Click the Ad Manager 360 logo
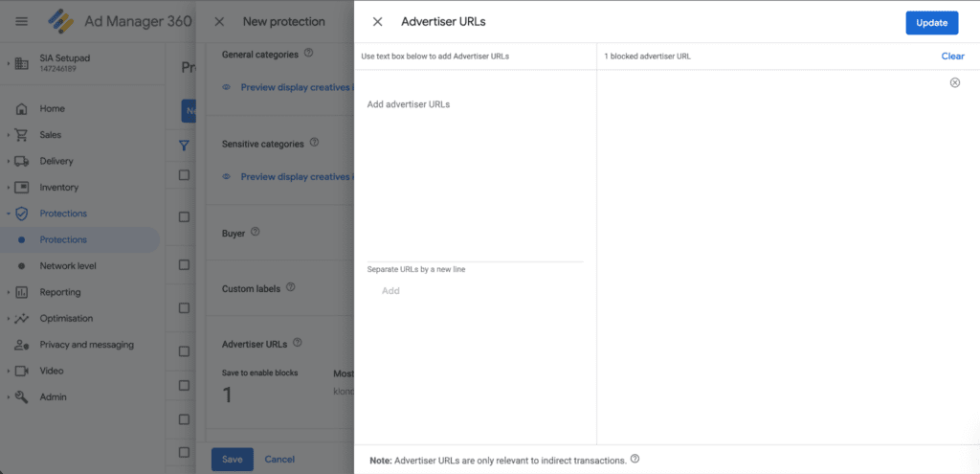 click(x=61, y=21)
